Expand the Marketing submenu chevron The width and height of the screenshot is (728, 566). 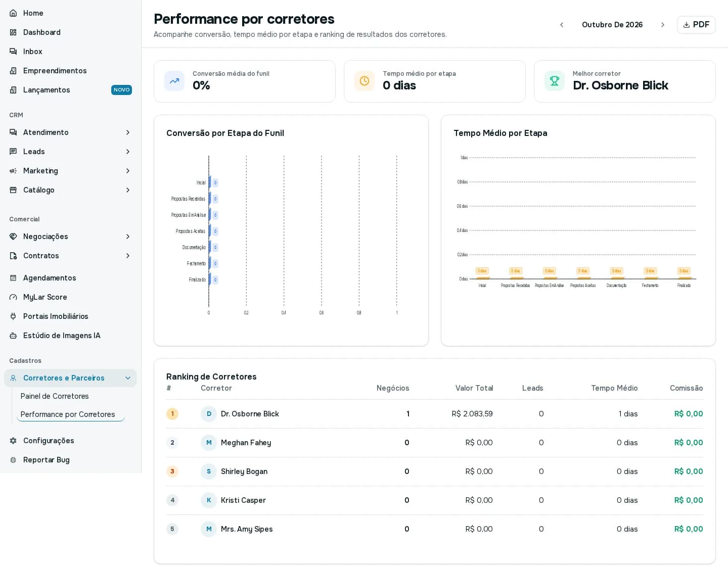[x=128, y=171]
